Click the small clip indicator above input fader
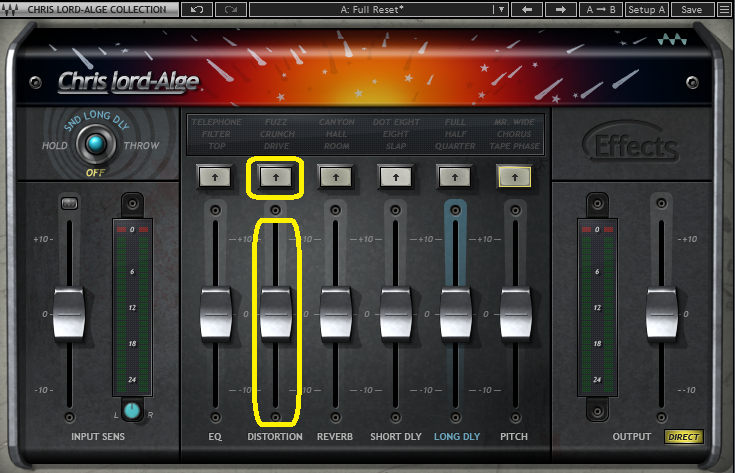Viewport: 735px width, 473px height. pyautogui.click(x=69, y=204)
